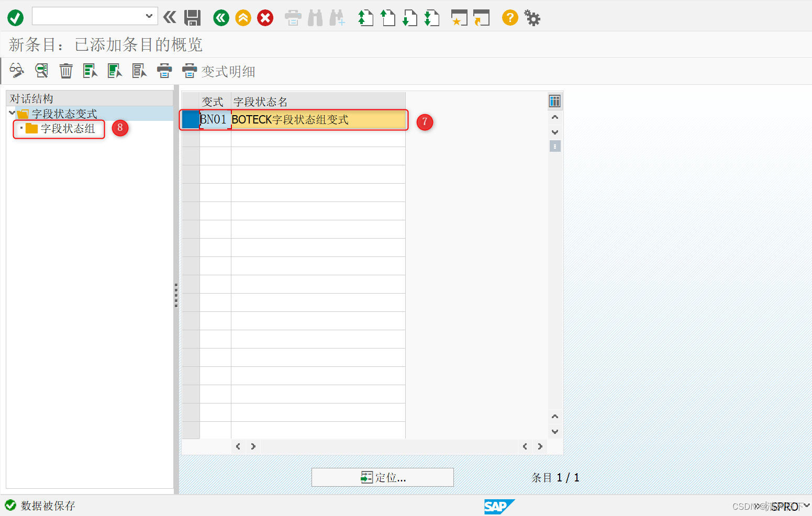Image resolution: width=812 pixels, height=516 pixels.
Task: Click the yellow Exit button
Action: pos(243,18)
